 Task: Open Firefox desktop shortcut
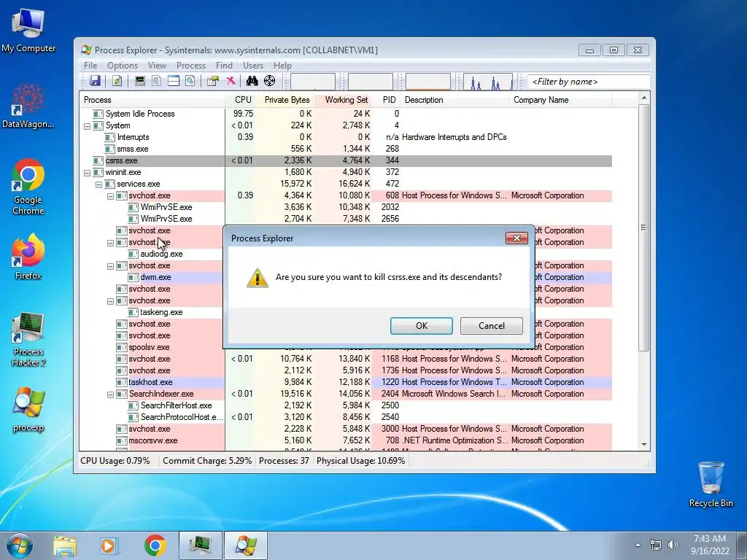28,256
